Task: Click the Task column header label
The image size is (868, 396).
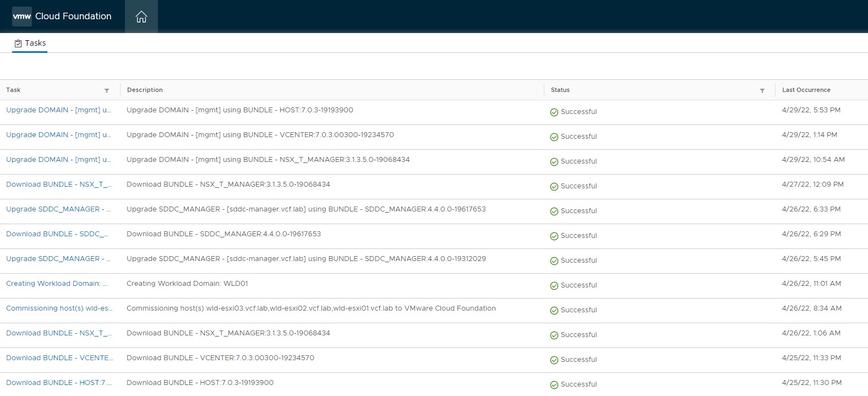Action: click(13, 90)
